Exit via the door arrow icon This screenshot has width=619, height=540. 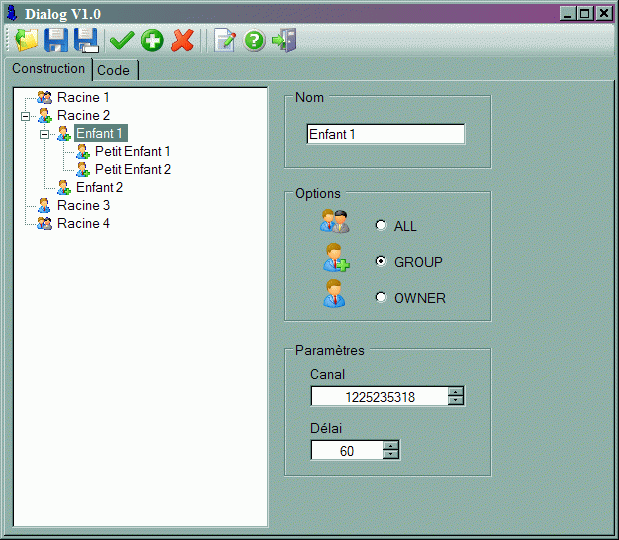point(284,40)
